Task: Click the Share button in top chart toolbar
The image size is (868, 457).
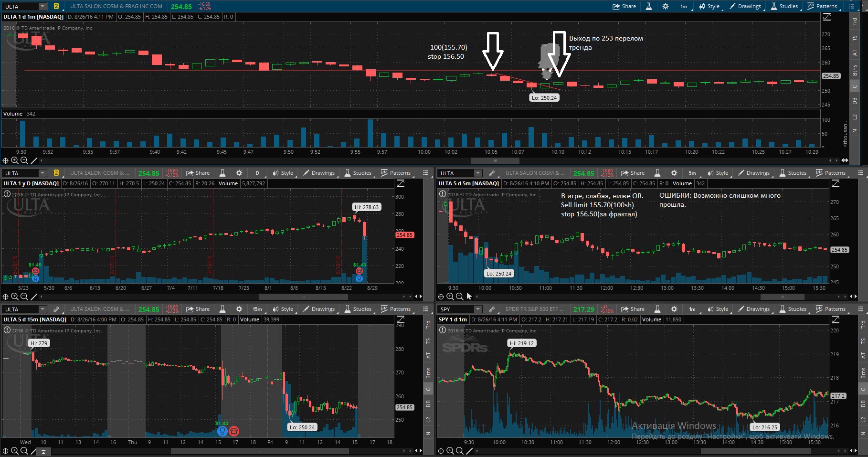Action: pyautogui.click(x=625, y=6)
